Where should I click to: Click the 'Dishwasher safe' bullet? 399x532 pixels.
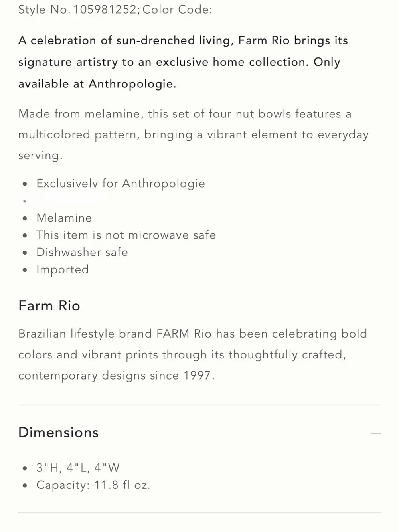(82, 252)
